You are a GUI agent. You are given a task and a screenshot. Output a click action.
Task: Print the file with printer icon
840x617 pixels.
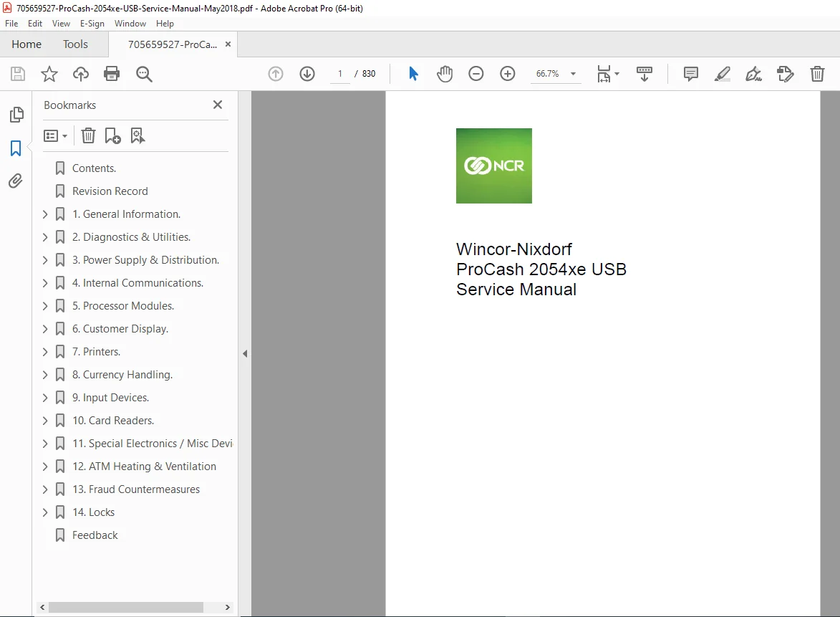tap(112, 74)
